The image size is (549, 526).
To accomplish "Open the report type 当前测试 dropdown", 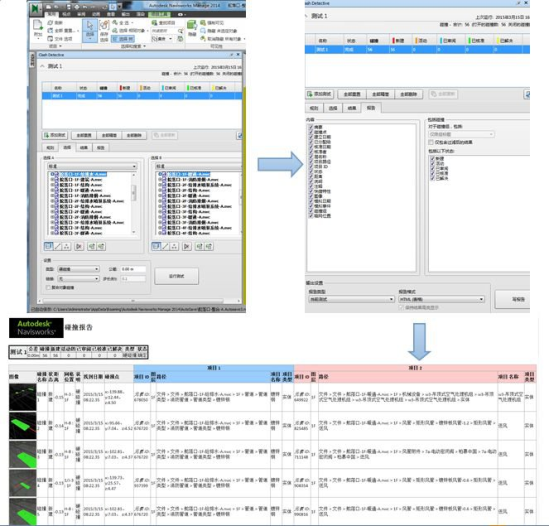I will coord(351,299).
